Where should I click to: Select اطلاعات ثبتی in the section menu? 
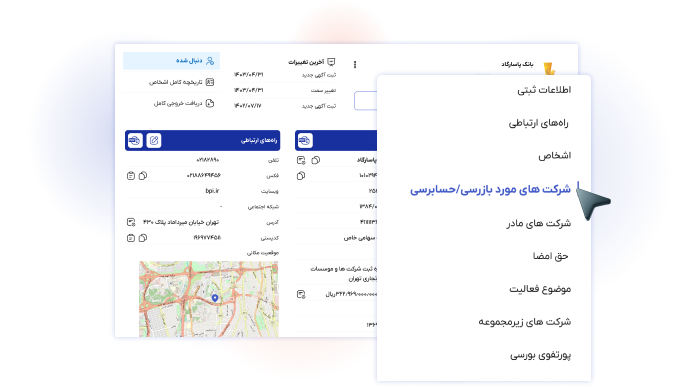click(544, 90)
